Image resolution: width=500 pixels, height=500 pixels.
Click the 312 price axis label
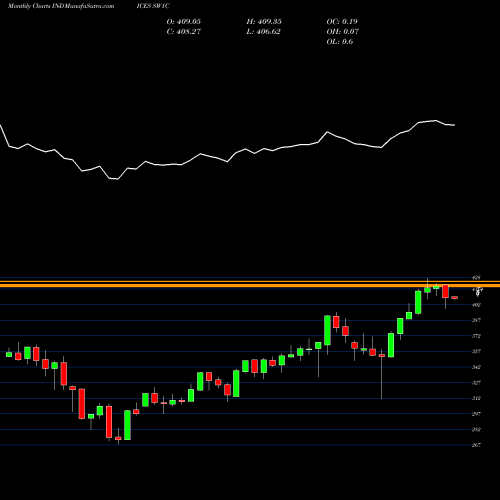tap(477, 398)
